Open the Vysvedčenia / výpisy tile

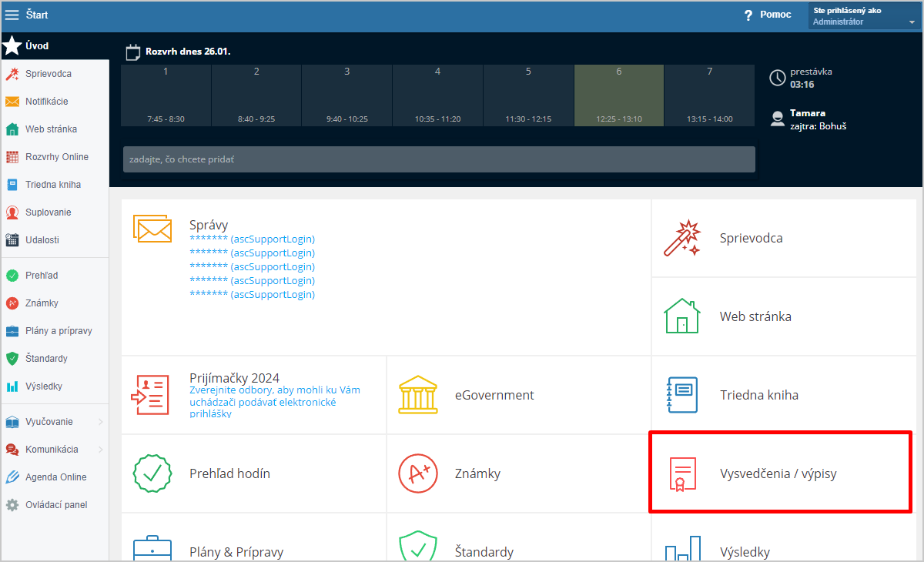pos(781,473)
